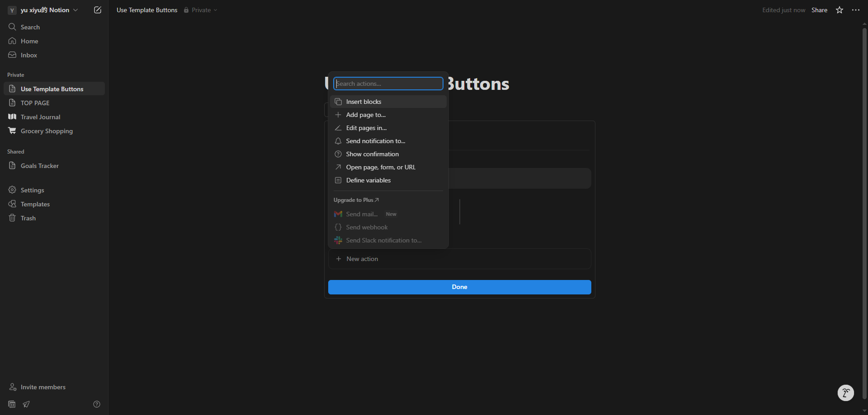Select Define variables action
Viewport: 868px width, 415px height.
[388, 180]
